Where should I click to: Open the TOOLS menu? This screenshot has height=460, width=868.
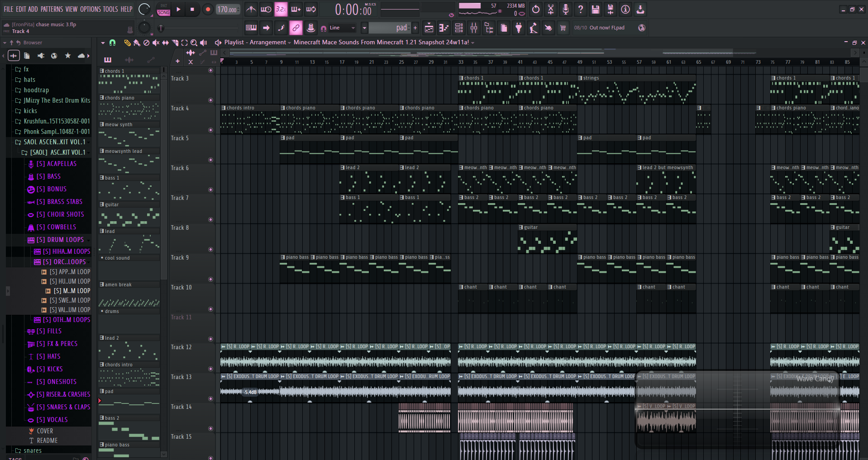pos(110,9)
